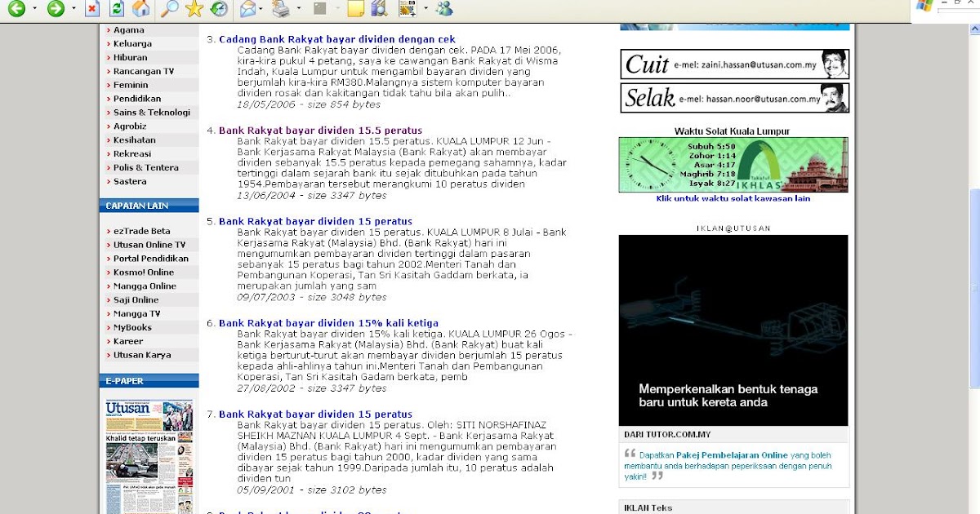Open the Forward button history dropdown arrow

click(x=73, y=9)
